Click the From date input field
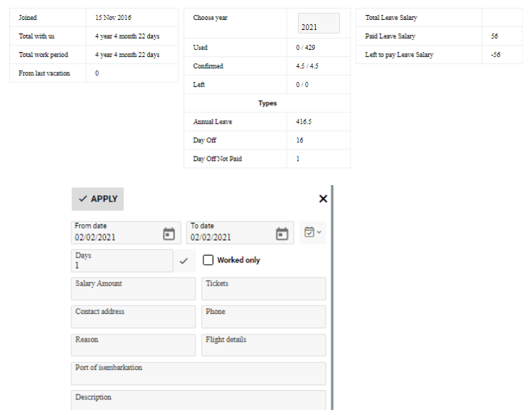532x415 pixels. coord(114,237)
